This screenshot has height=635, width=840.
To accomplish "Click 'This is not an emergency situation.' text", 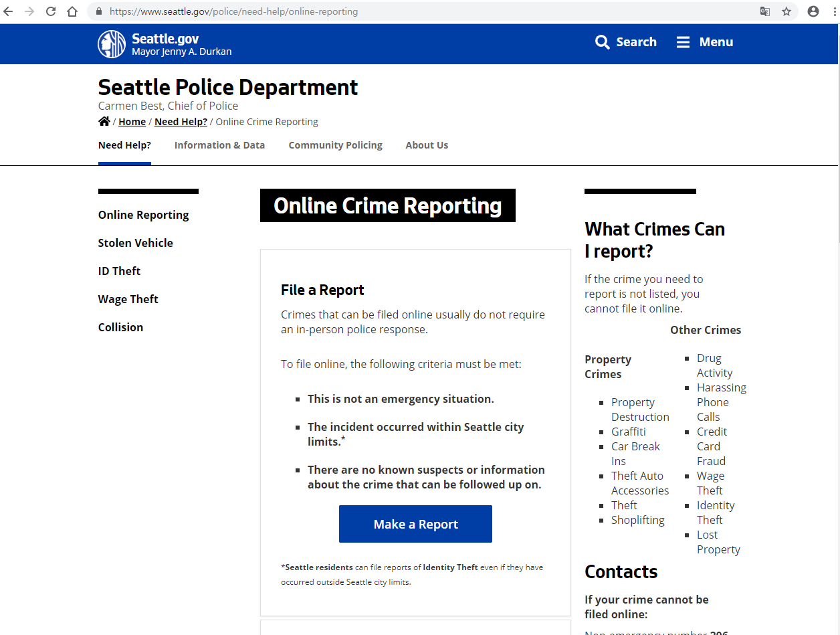I will point(401,399).
